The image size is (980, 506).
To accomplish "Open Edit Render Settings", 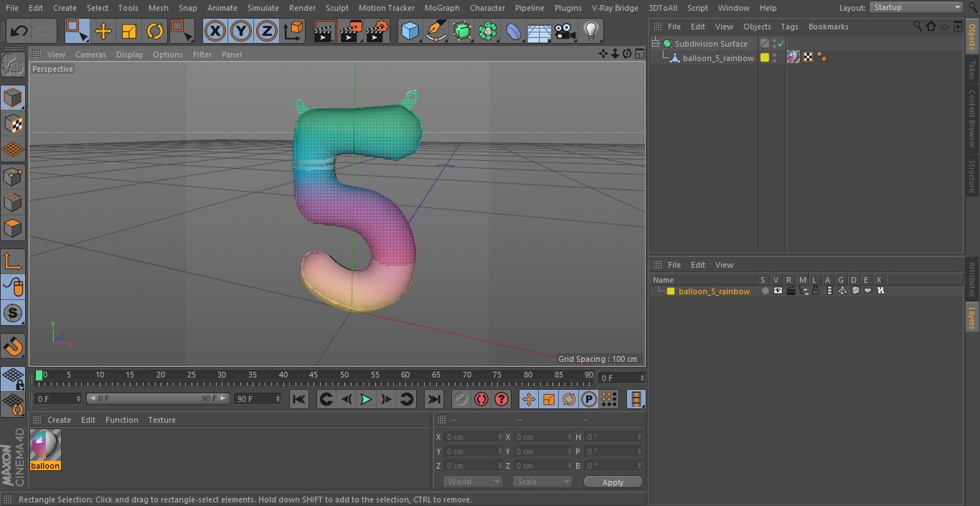I will coord(377,31).
